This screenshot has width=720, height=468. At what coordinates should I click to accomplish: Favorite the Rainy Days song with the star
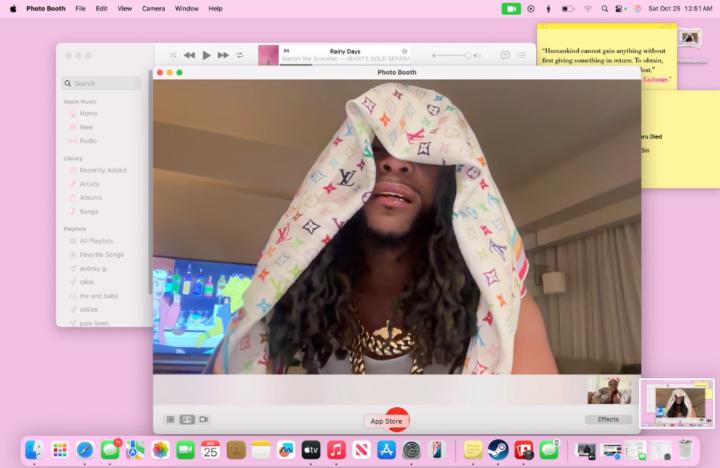pyautogui.click(x=404, y=50)
